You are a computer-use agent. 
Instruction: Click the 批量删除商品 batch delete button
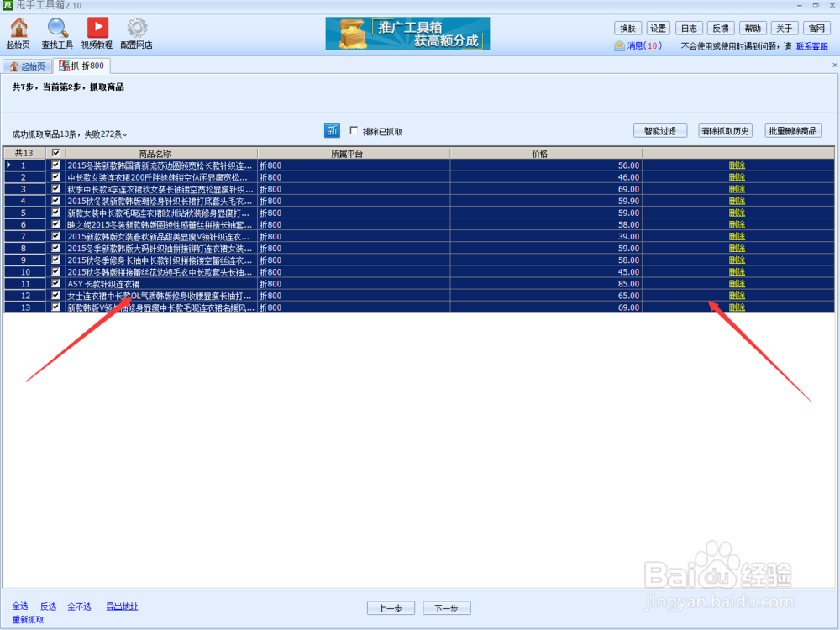[791, 130]
